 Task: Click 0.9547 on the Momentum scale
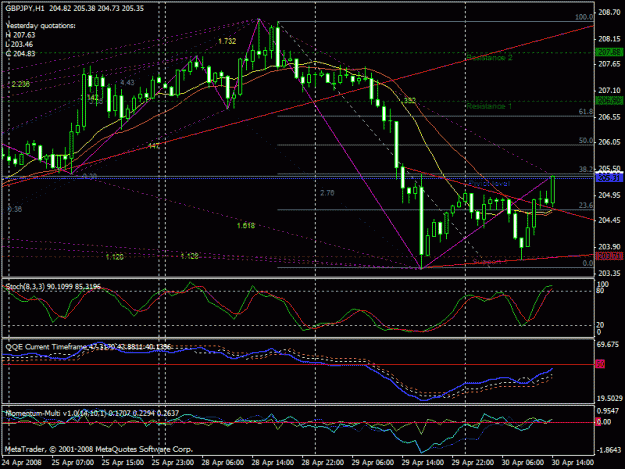(609, 411)
